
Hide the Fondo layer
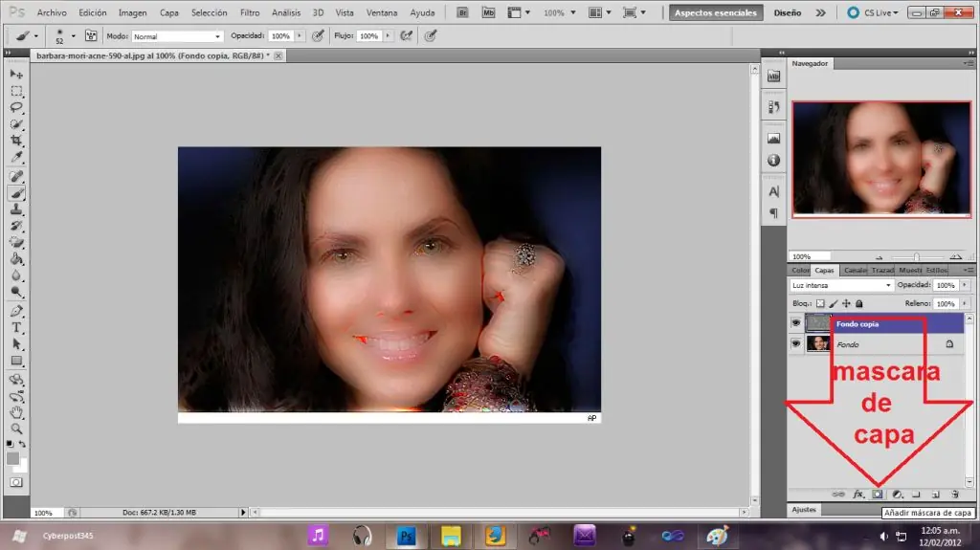point(795,343)
